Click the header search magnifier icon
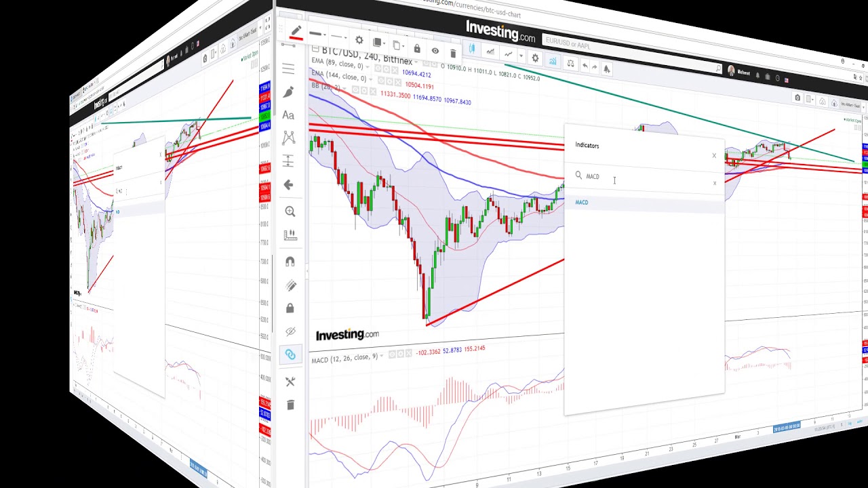 point(718,68)
